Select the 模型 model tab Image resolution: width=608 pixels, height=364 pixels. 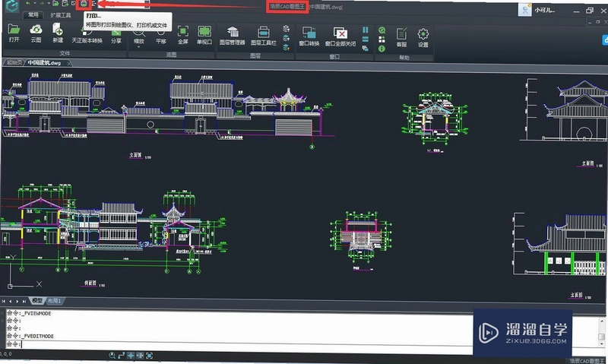(37, 300)
